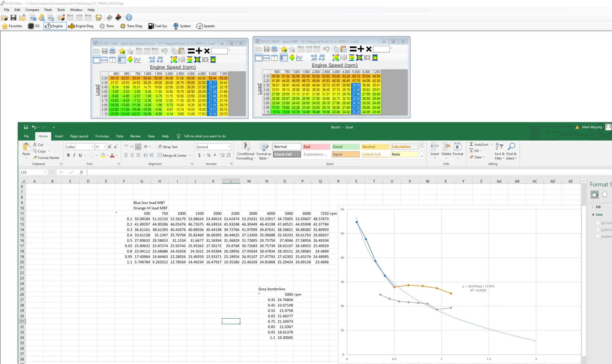Click the equals icon in Spark Borderline Knock window
The image size is (612, 364).
click(191, 51)
